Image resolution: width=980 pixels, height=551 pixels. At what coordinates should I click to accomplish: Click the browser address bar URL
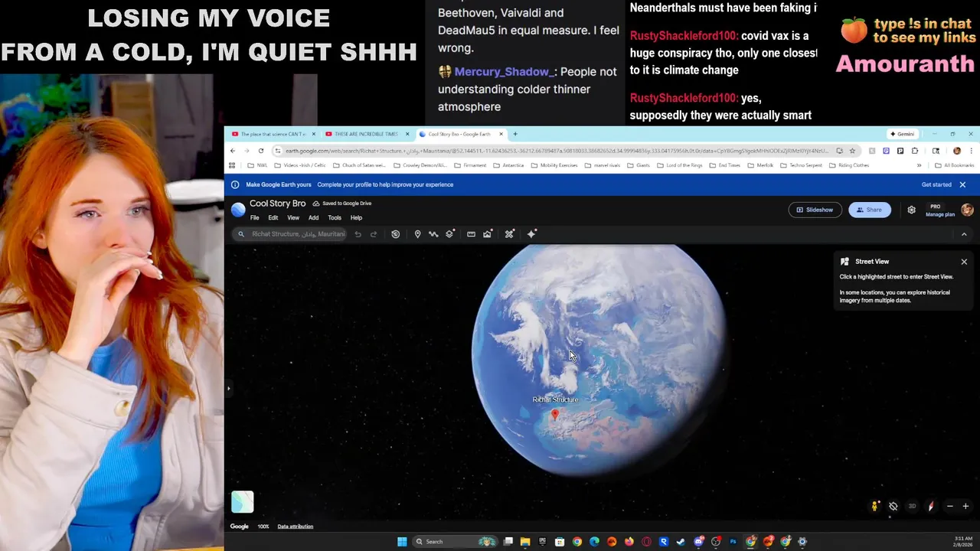556,151
